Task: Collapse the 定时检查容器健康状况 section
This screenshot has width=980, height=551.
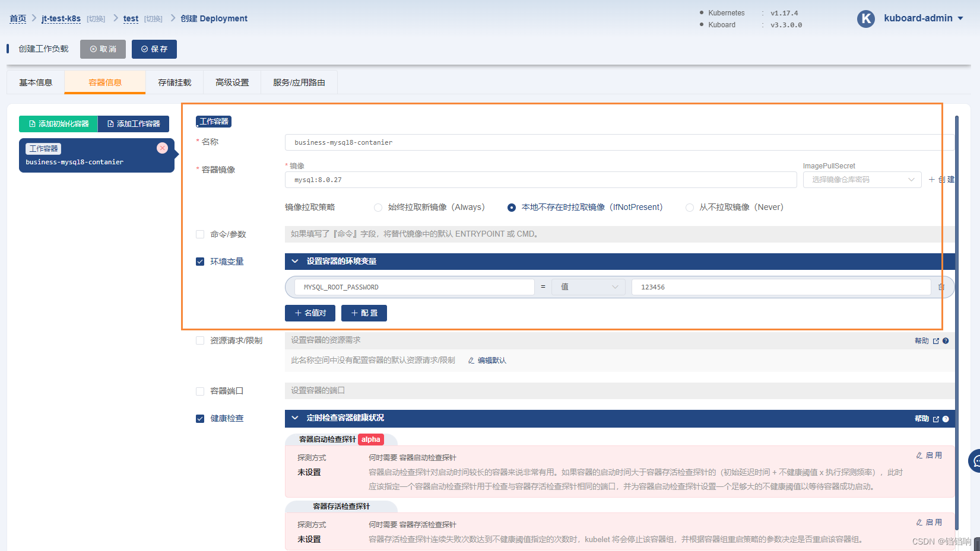Action: tap(295, 418)
